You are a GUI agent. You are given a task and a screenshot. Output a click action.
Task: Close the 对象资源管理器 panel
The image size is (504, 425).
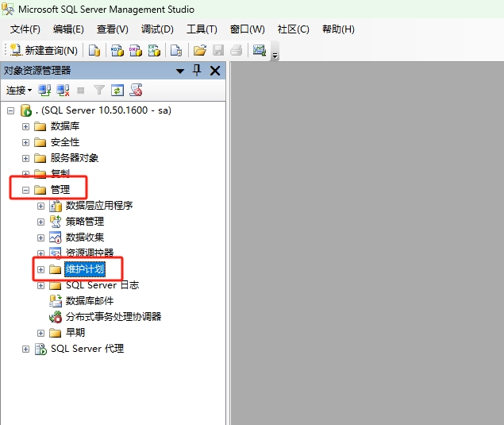(x=215, y=71)
